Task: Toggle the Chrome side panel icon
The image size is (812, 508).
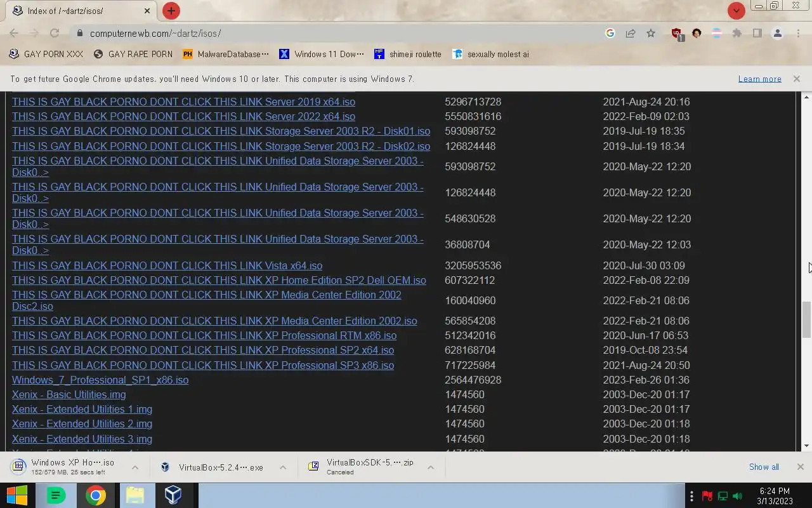Action: (x=757, y=33)
